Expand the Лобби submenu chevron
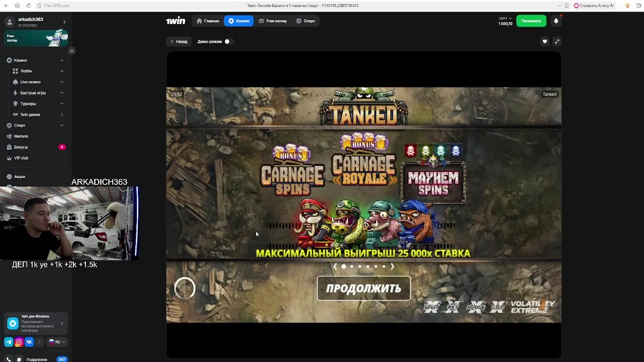 coord(62,71)
